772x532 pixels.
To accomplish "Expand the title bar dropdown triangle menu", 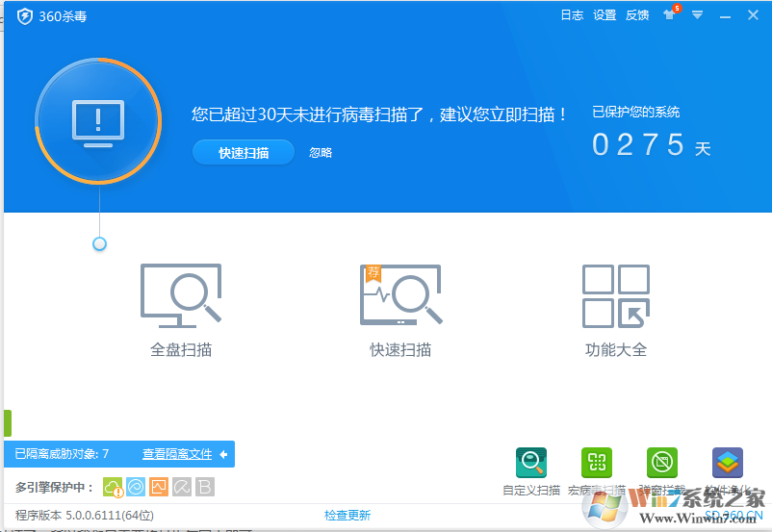I will coord(697,15).
